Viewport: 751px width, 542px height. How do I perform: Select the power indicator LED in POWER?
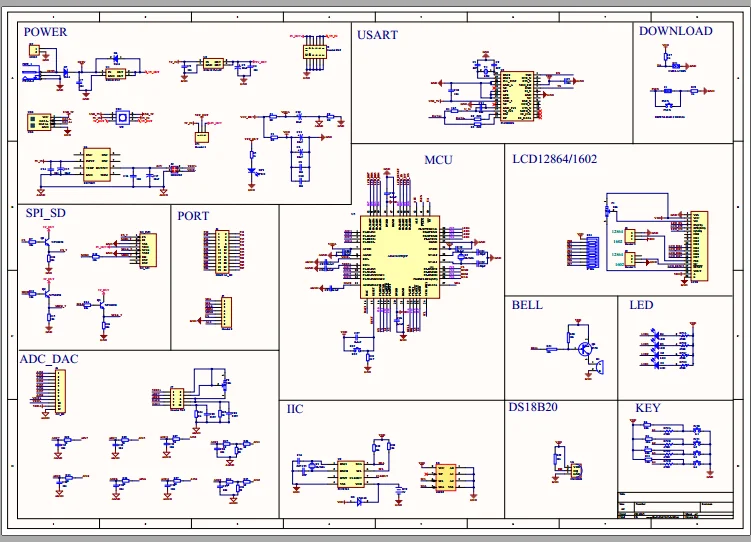pyautogui.click(x=252, y=171)
